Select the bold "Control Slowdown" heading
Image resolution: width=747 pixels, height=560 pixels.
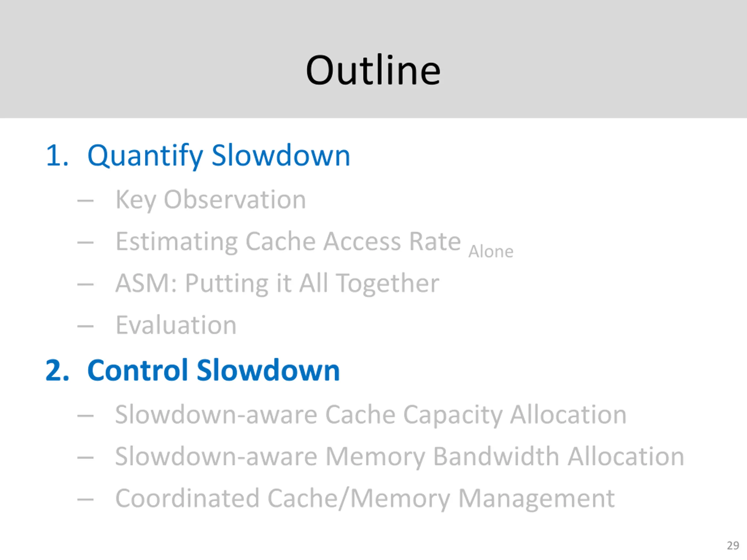pyautogui.click(x=213, y=370)
